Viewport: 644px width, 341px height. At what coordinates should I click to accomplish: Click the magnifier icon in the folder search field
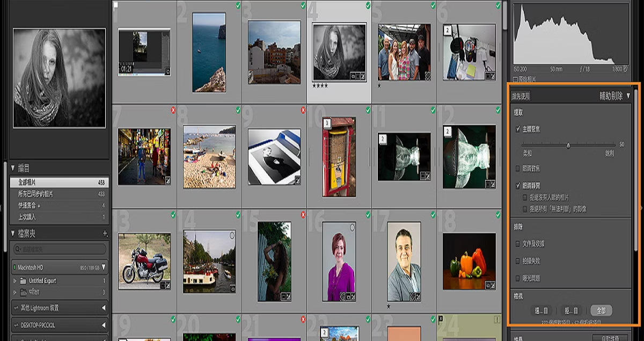(x=17, y=248)
